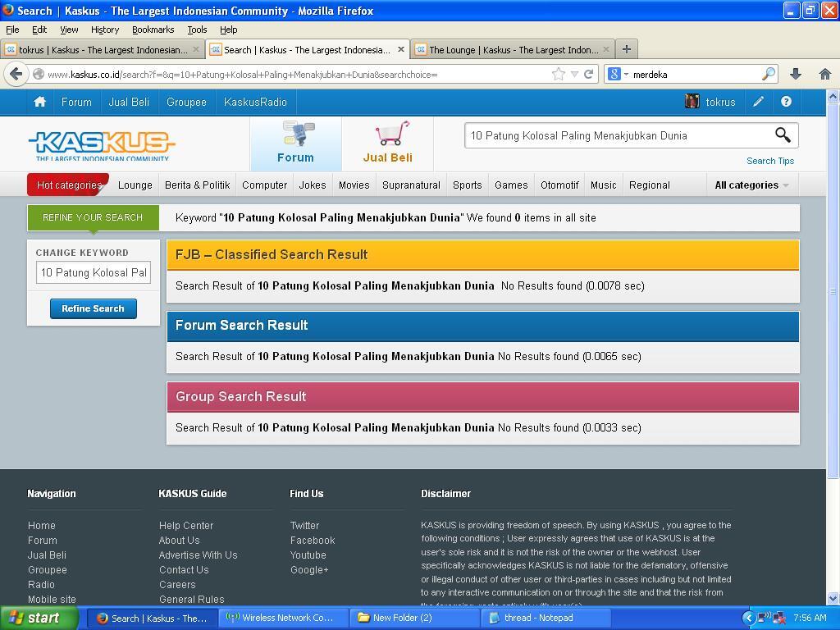Open the Sports category
This screenshot has width=840, height=630.
pyautogui.click(x=467, y=185)
